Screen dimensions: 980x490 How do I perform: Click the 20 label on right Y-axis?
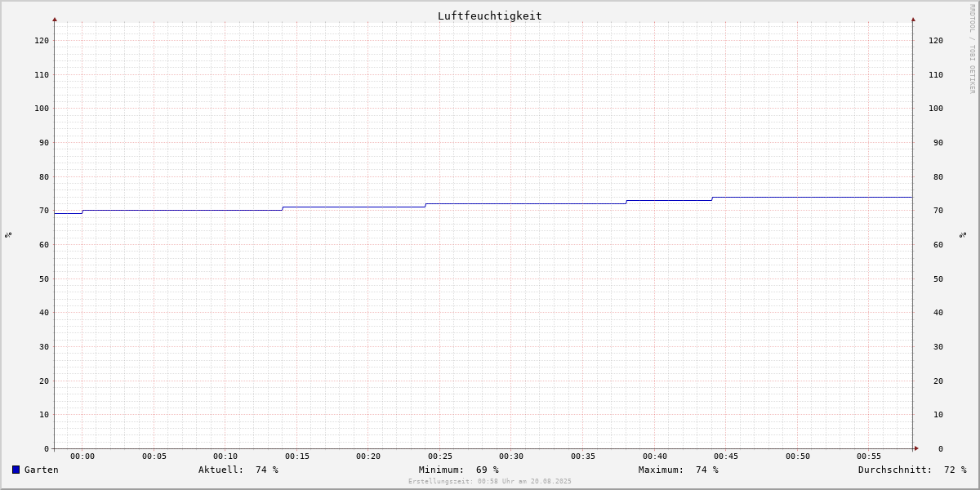[x=938, y=381]
